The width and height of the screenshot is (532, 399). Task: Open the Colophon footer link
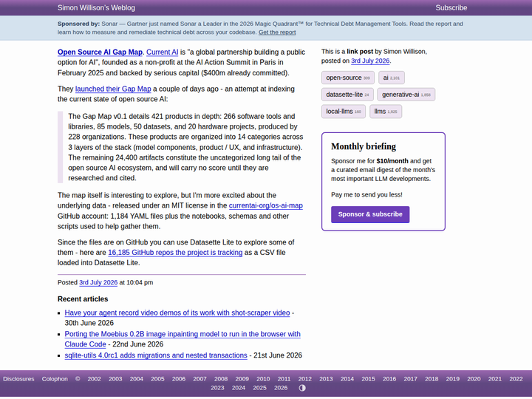pos(55,378)
